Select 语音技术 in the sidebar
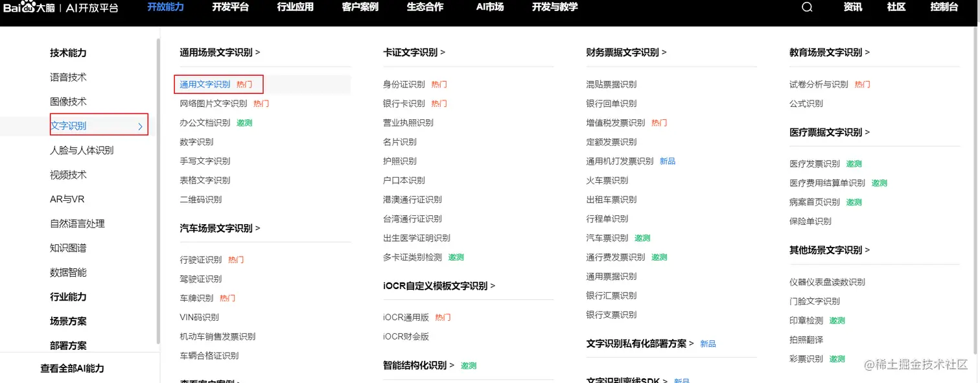Screen dimensions: 980x383 click(68, 77)
